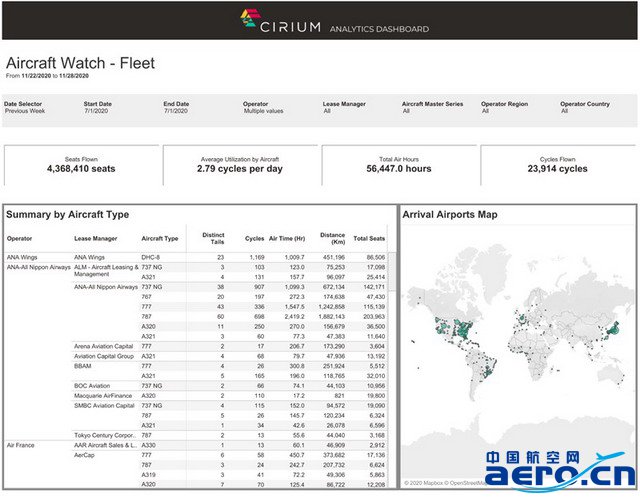Screen dimensions: 640x498
Task: Open the Start Date filter
Action: pyautogui.click(x=98, y=107)
